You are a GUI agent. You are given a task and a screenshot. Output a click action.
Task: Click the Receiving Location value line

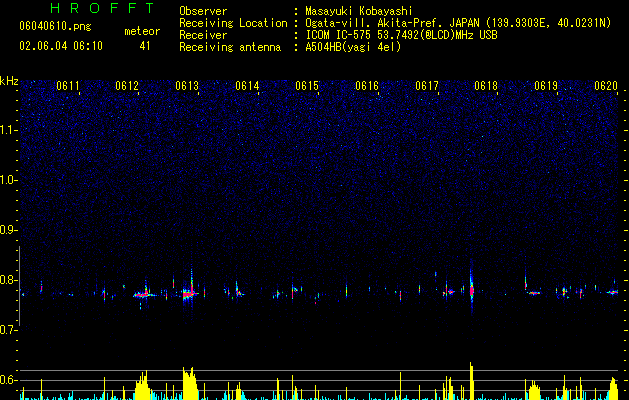[458, 23]
